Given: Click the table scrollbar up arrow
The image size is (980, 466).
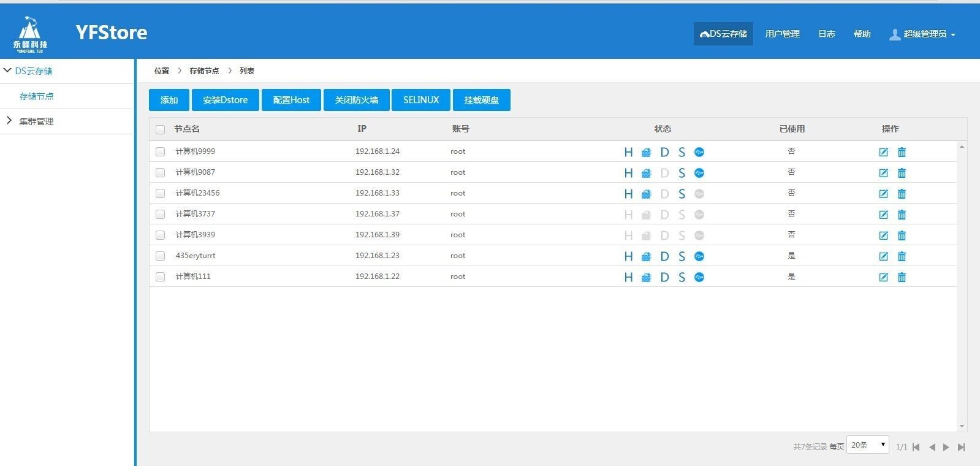Looking at the screenshot, I should point(962,147).
